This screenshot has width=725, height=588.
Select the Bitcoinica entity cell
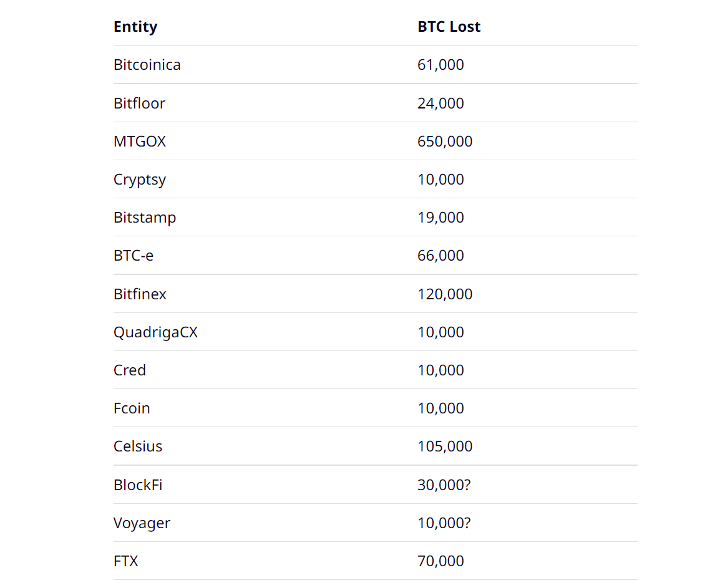(147, 65)
